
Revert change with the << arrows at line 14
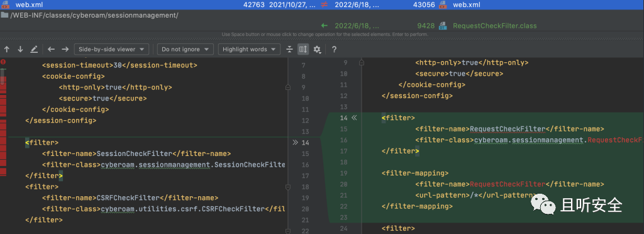[354, 118]
